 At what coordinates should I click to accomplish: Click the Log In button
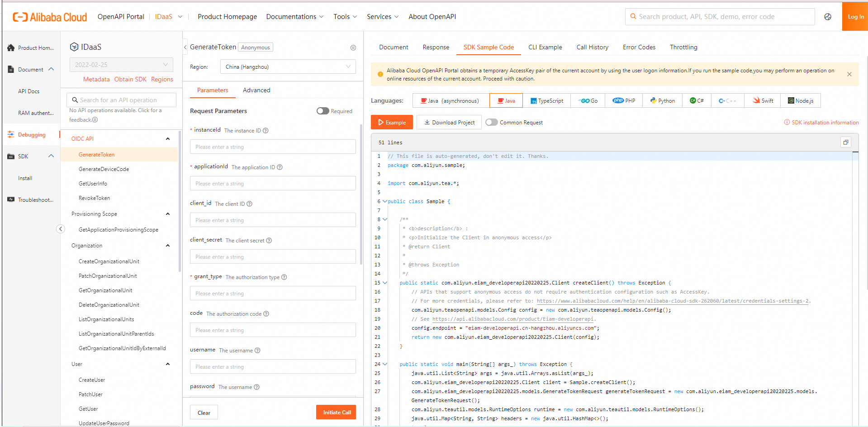pyautogui.click(x=855, y=17)
